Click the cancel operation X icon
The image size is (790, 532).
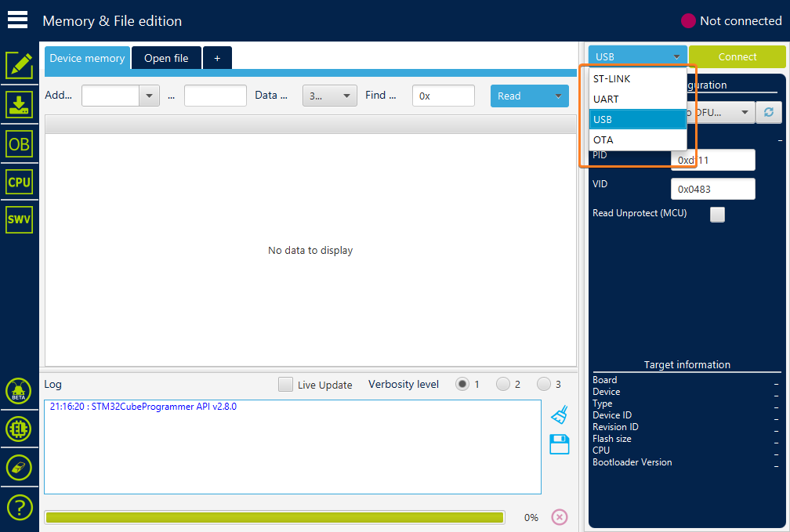(560, 517)
